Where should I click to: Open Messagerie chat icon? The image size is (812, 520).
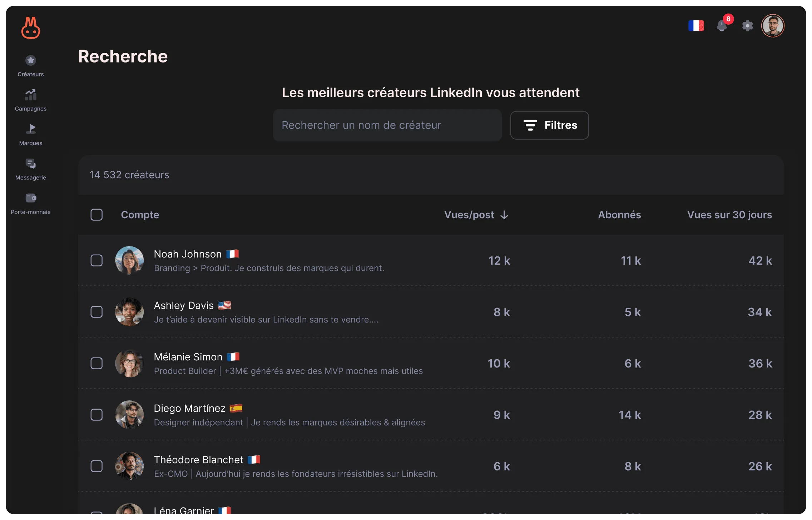(x=31, y=164)
